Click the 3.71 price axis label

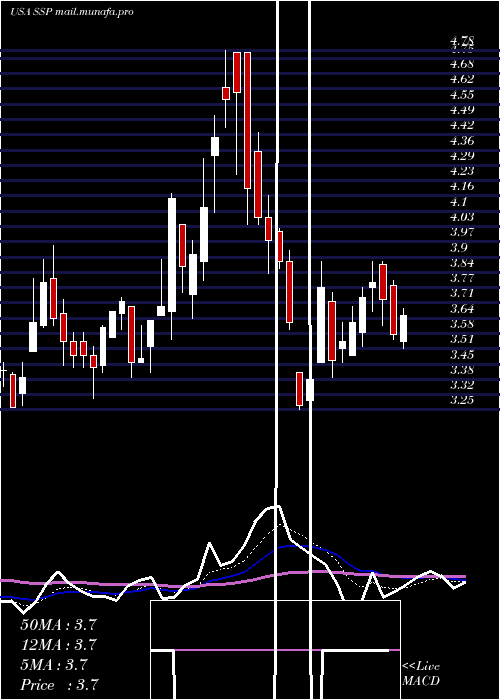pos(462,293)
